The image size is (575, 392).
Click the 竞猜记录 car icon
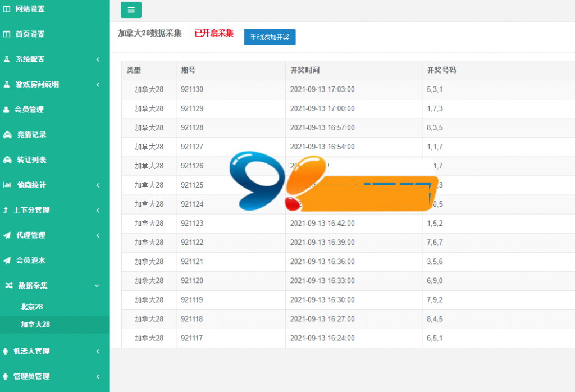pos(7,135)
